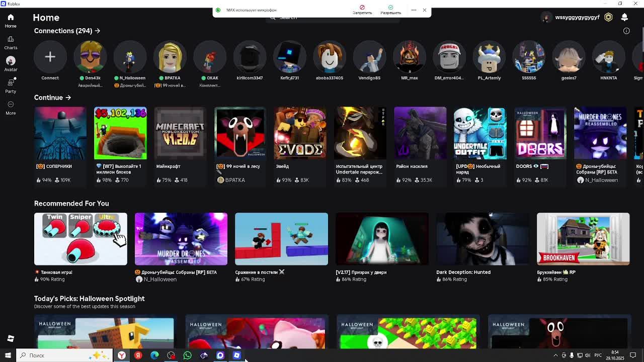
Task: Open 99 ночей в лесу game
Action: [240, 133]
